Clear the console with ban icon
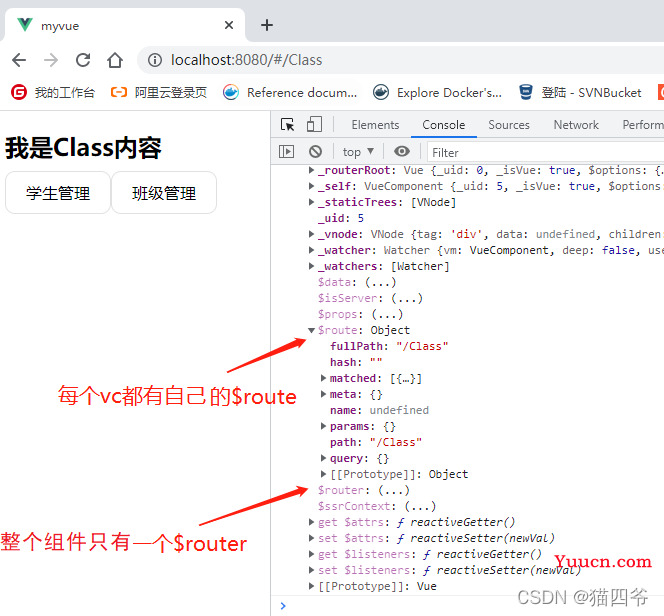Viewport: 664px width, 616px height. coord(315,152)
